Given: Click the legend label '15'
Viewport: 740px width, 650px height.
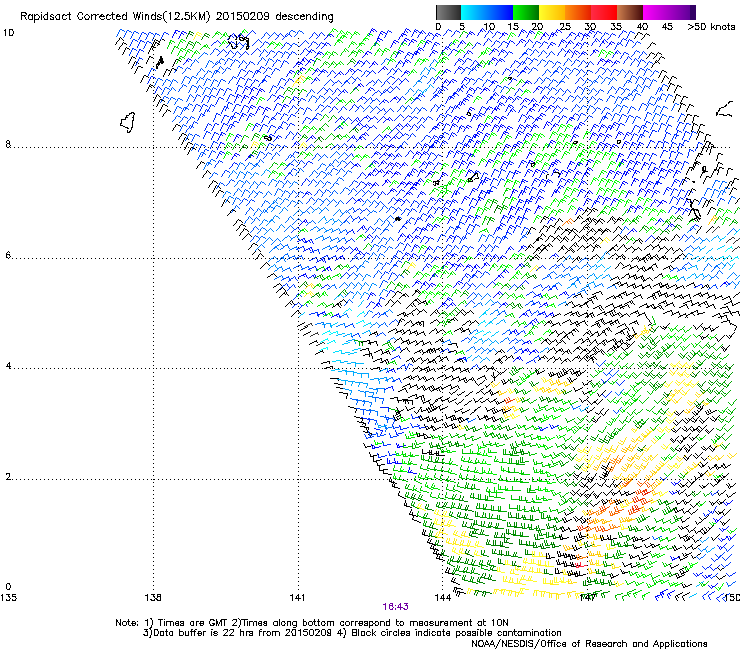Looking at the screenshot, I should click(x=513, y=27).
